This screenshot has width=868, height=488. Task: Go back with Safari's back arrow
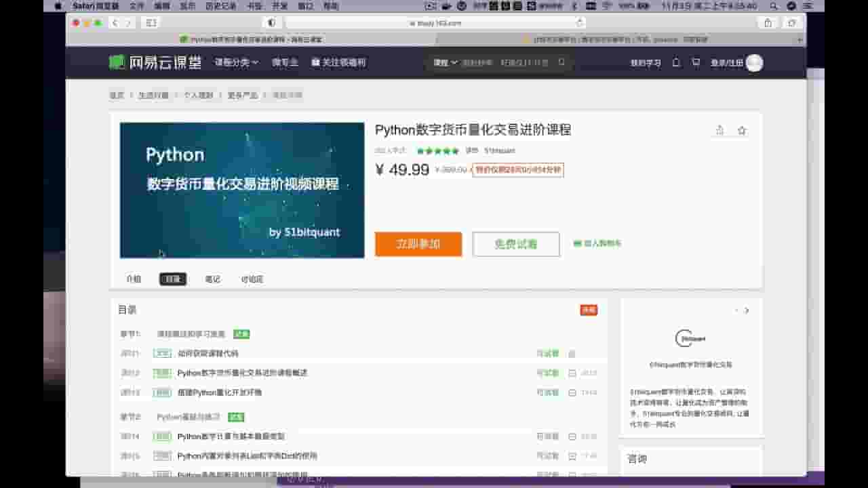click(x=114, y=23)
